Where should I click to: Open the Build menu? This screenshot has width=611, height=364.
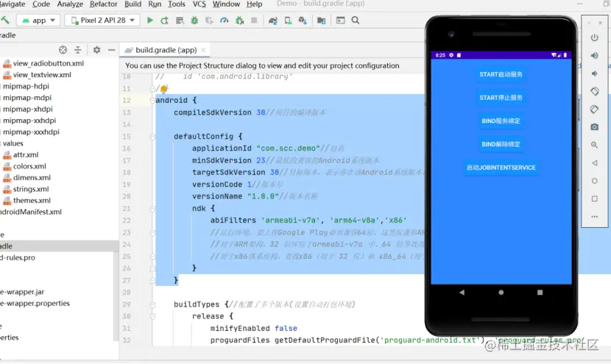[133, 4]
